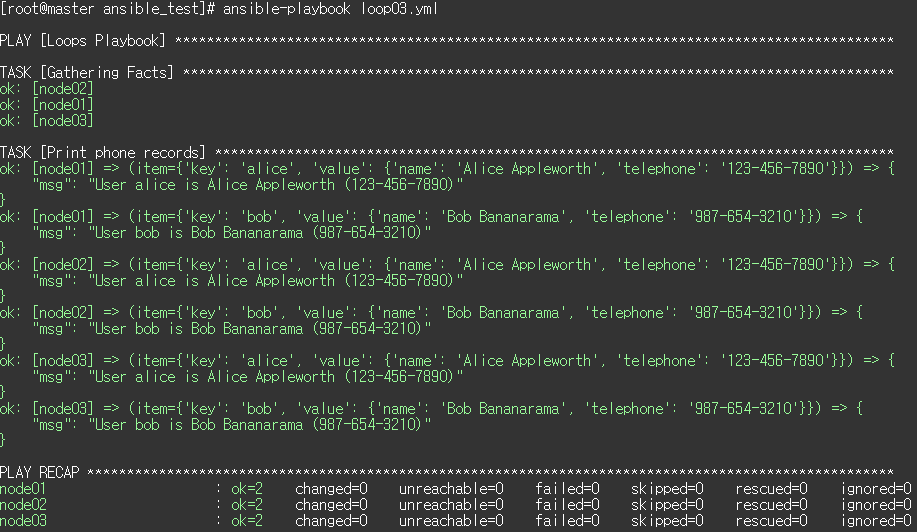This screenshot has width=917, height=532.
Task: Click the 'ok: [node01]' gathering facts line
Action: 47,105
